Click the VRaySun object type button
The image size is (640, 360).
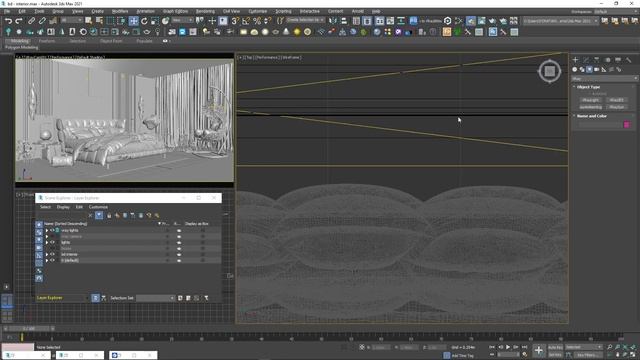coord(617,107)
